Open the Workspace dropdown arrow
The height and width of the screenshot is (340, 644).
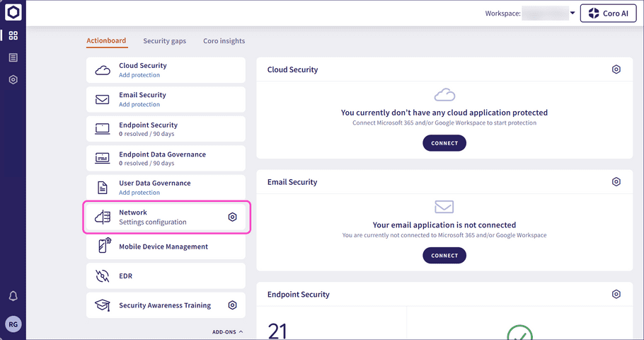pyautogui.click(x=572, y=13)
